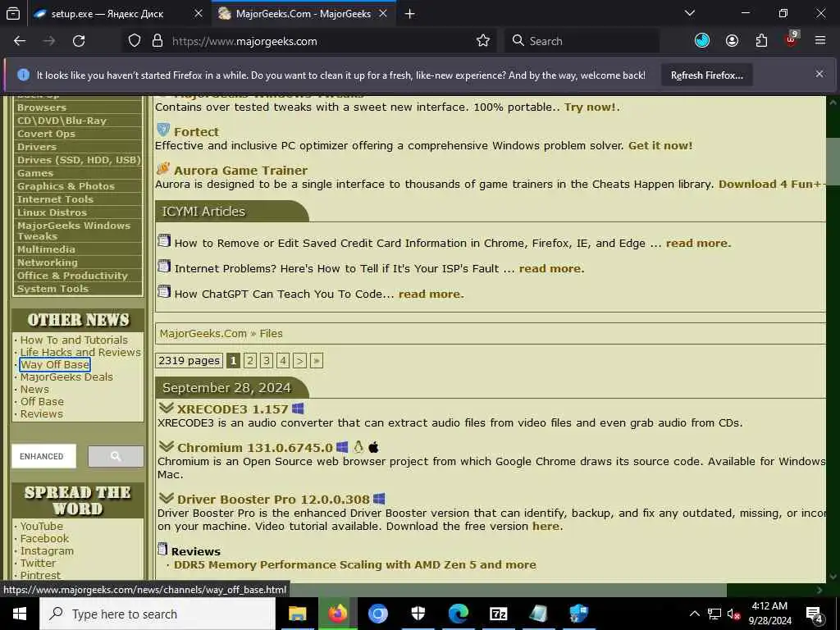Open the Networking category
This screenshot has height=630, width=840.
pyautogui.click(x=47, y=262)
